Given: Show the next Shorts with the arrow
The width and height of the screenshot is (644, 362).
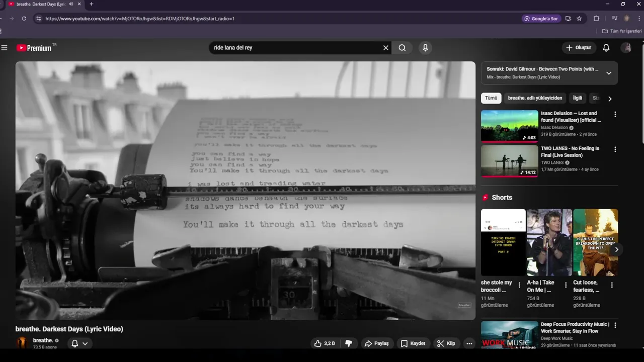Looking at the screenshot, I should pos(616,249).
